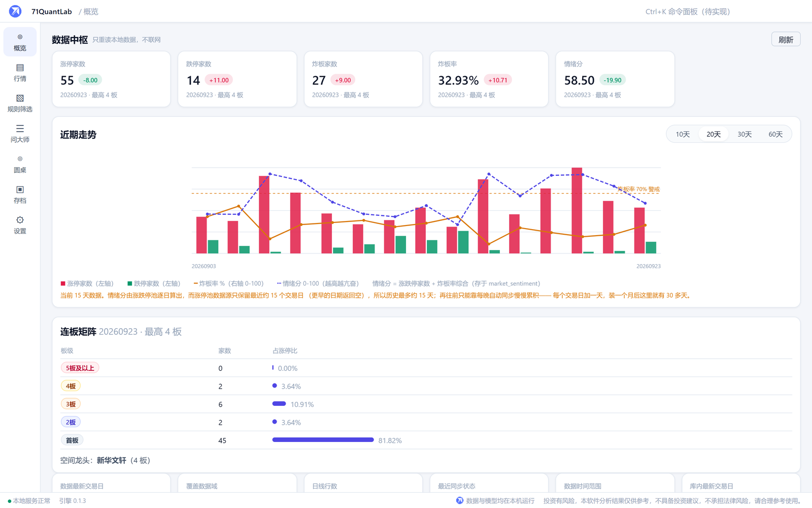
Task: Click the footer logo beside 数据与模型均在本机运行
Action: click(460, 500)
